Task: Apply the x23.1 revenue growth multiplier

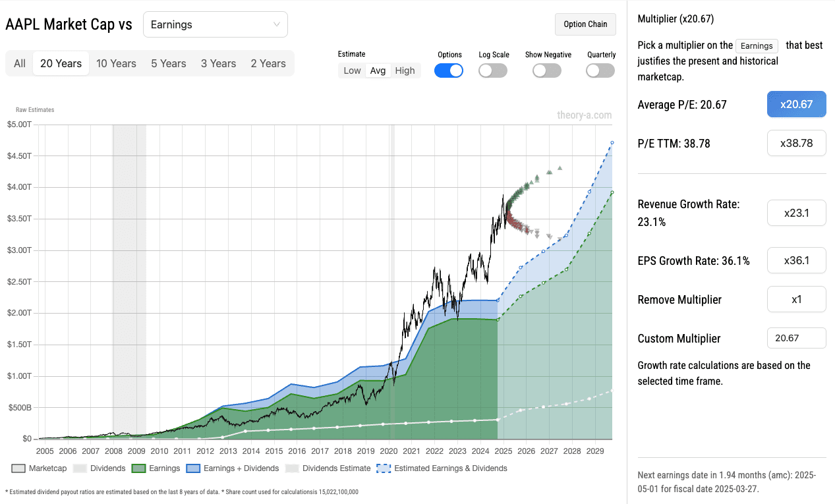Action: (796, 213)
